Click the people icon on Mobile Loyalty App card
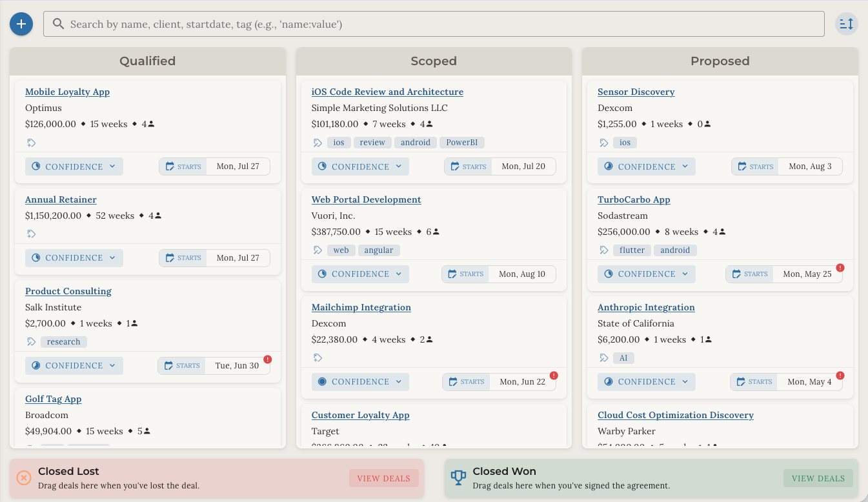 click(152, 124)
